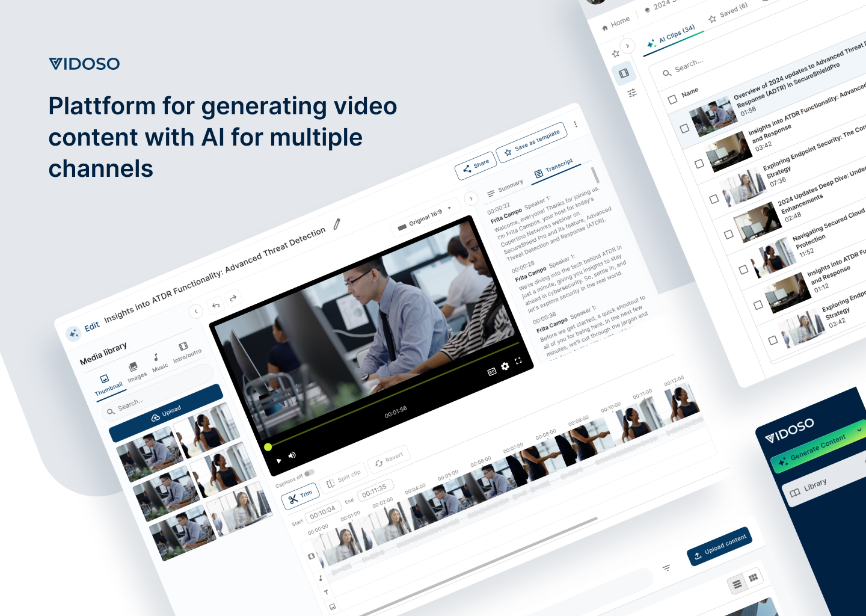
Task: Click the pencil icon to rename the title
Action: pos(337,224)
